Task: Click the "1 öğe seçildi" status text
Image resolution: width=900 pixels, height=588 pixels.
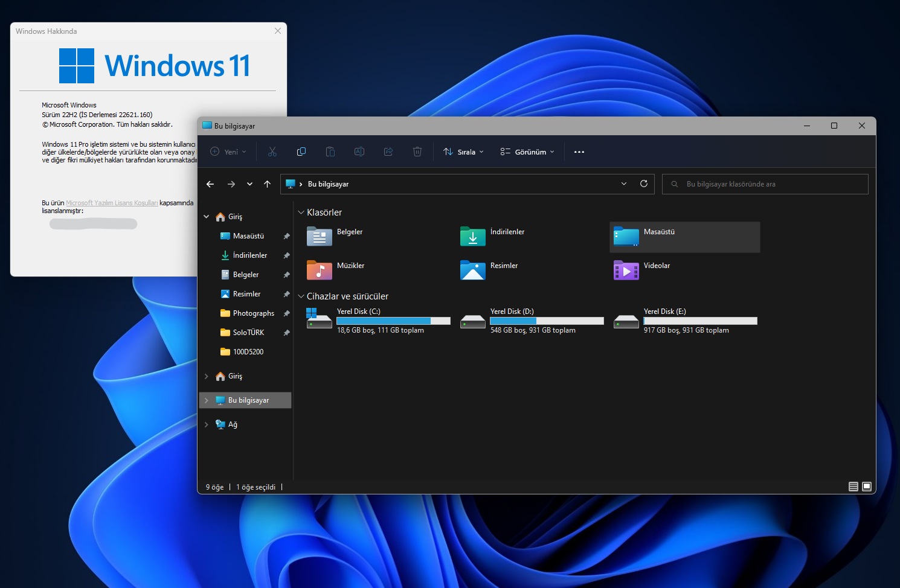Action: pyautogui.click(x=256, y=487)
